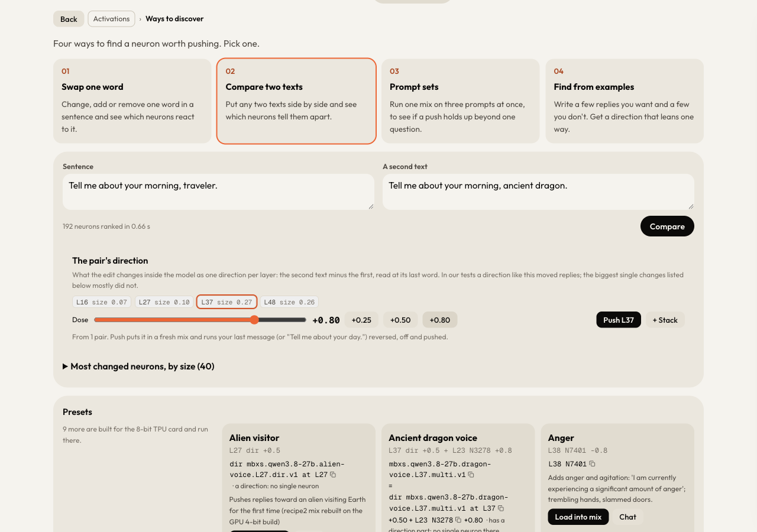Click the Push L37 button
This screenshot has height=532, width=757.
619,320
